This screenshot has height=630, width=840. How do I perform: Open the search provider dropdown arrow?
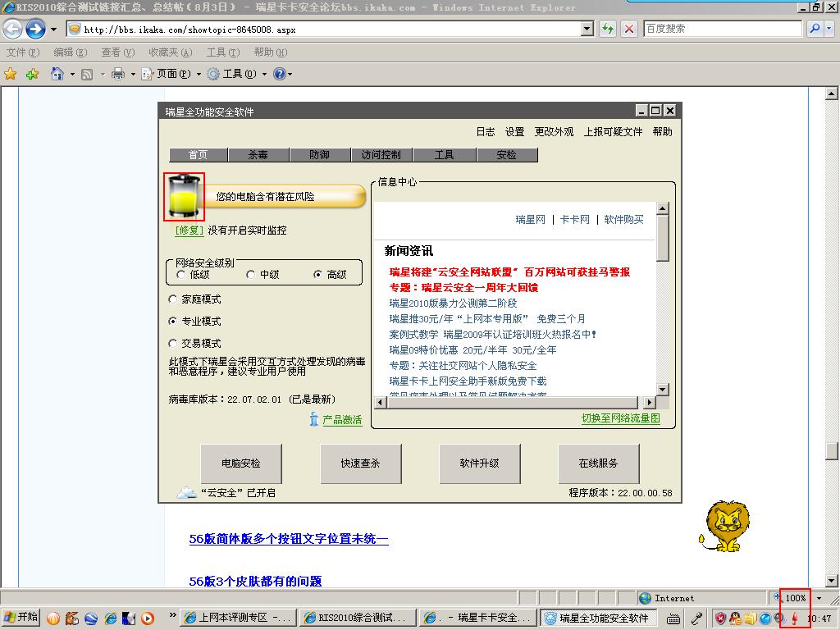(x=829, y=29)
